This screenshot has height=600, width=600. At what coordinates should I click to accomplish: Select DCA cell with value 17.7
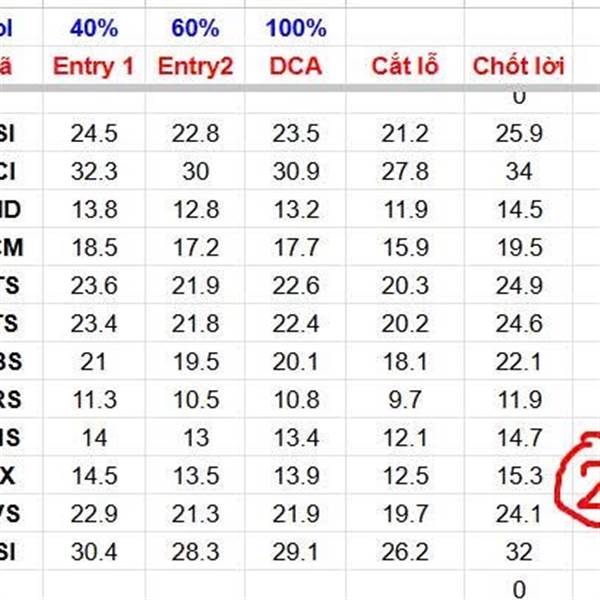click(295, 247)
